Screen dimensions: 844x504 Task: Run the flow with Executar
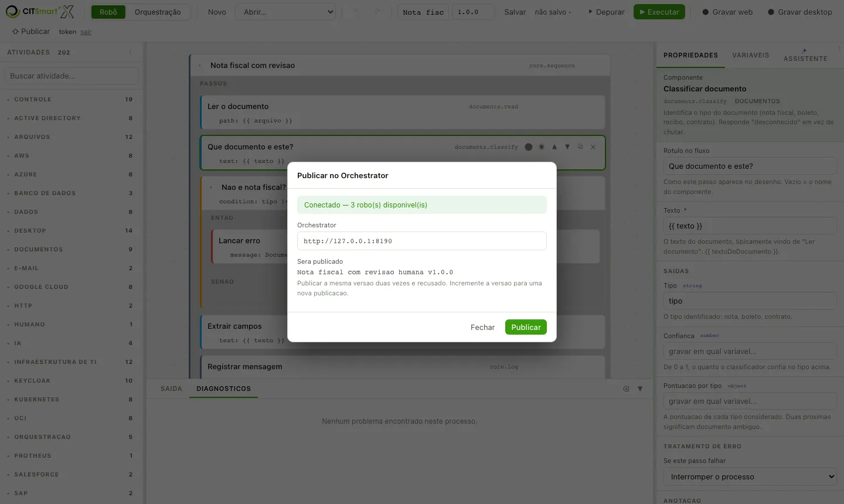(659, 12)
